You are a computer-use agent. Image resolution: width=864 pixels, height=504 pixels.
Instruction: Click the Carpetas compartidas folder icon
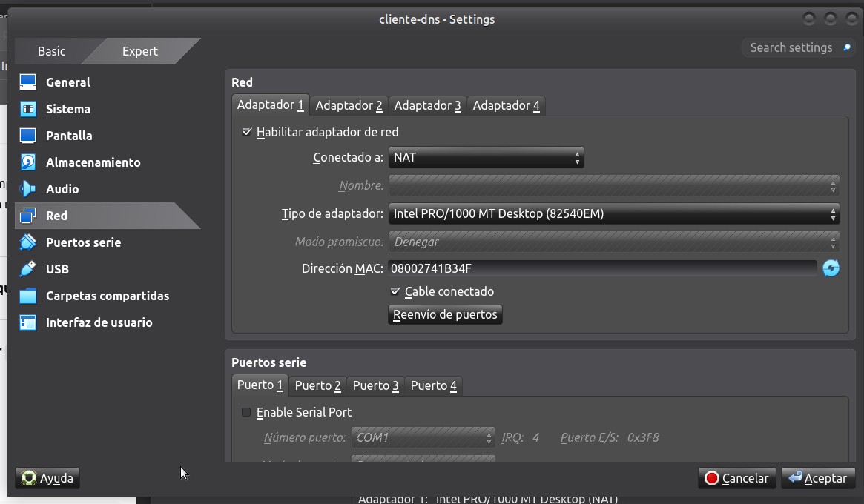click(28, 296)
